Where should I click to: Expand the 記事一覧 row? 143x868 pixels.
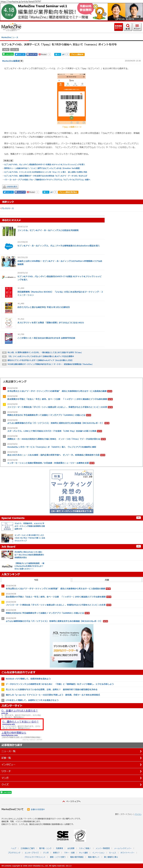click(71, 758)
